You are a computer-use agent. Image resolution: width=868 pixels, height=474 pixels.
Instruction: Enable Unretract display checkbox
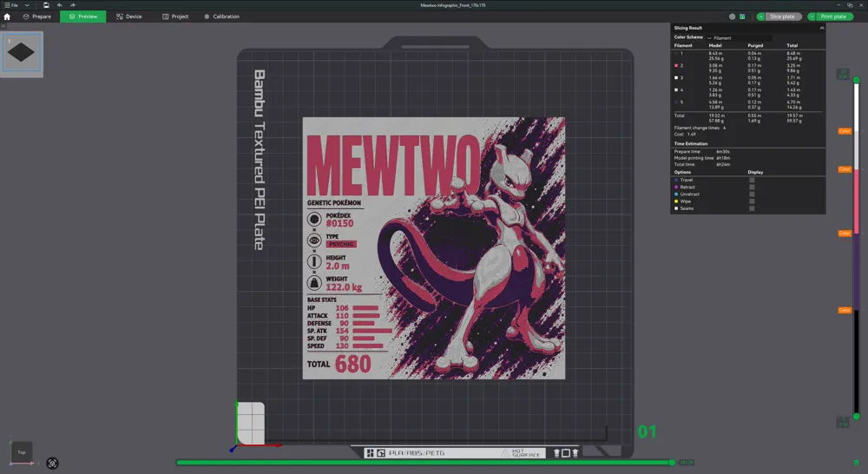coord(752,194)
